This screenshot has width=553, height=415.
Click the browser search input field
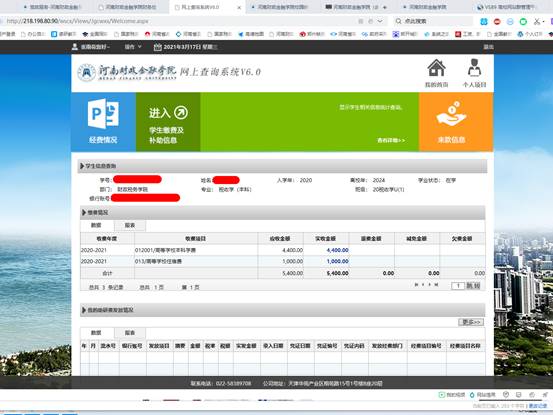coord(437,21)
